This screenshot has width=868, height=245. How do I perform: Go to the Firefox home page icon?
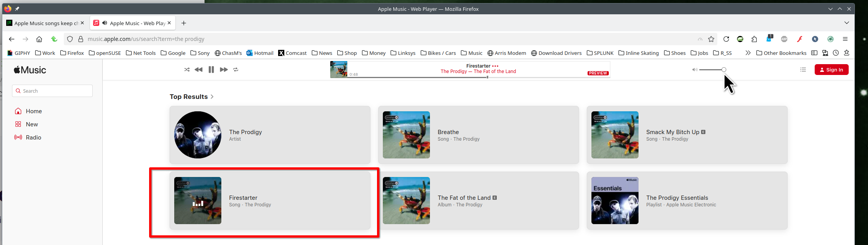[x=39, y=39]
